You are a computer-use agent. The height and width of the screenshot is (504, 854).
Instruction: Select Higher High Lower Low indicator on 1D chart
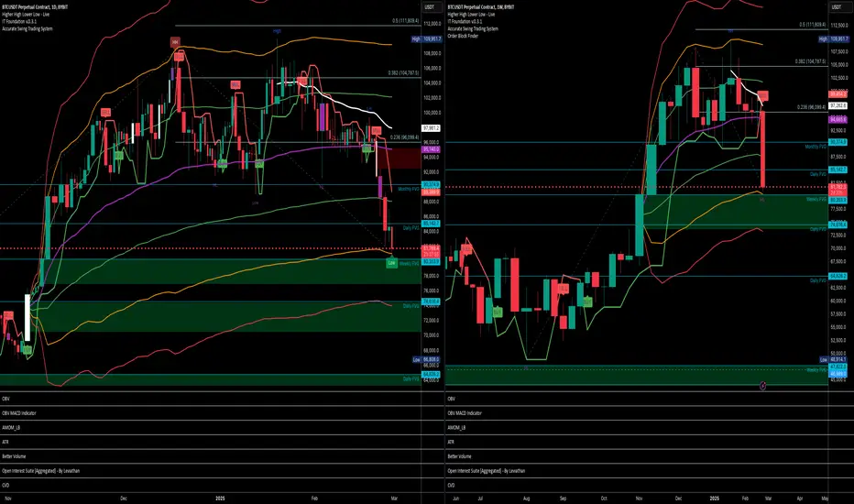(x=26, y=15)
